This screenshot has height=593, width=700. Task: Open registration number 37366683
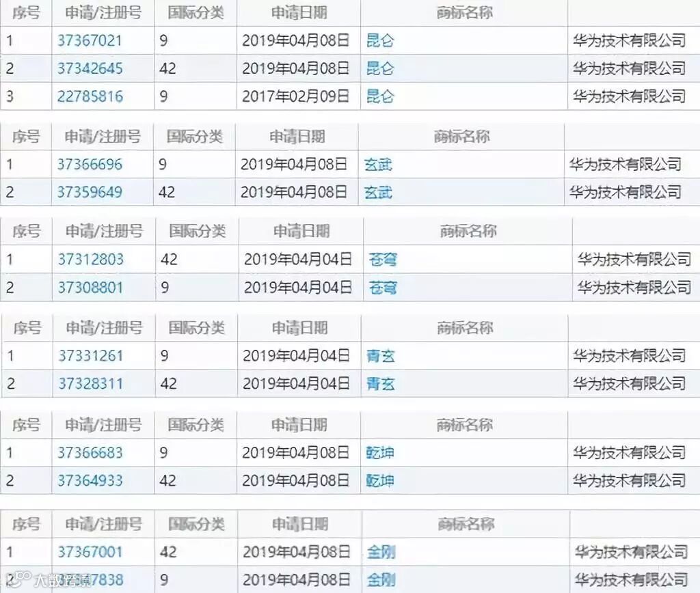[90, 452]
